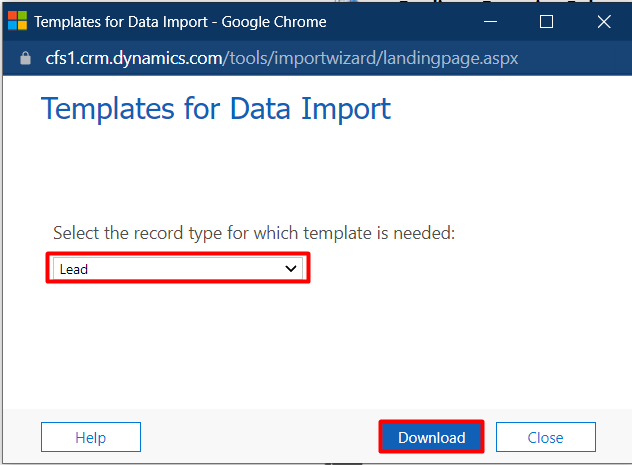632x465 pixels.
Task: Maximize the Chrome popup window
Action: [x=546, y=21]
